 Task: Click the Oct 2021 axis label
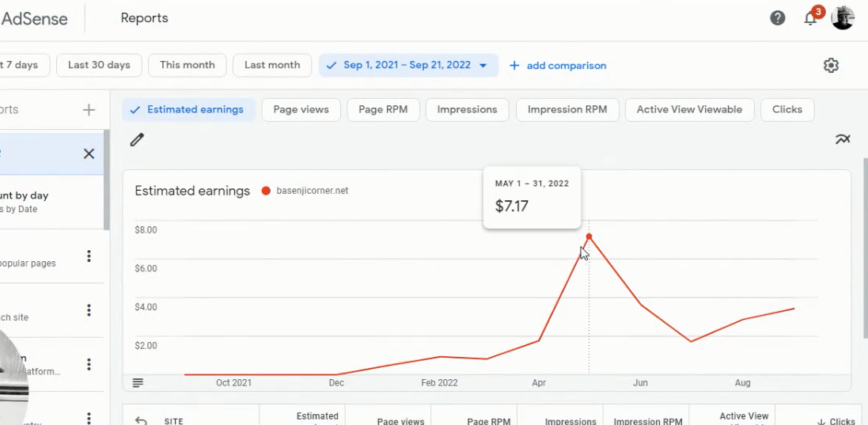(x=233, y=383)
